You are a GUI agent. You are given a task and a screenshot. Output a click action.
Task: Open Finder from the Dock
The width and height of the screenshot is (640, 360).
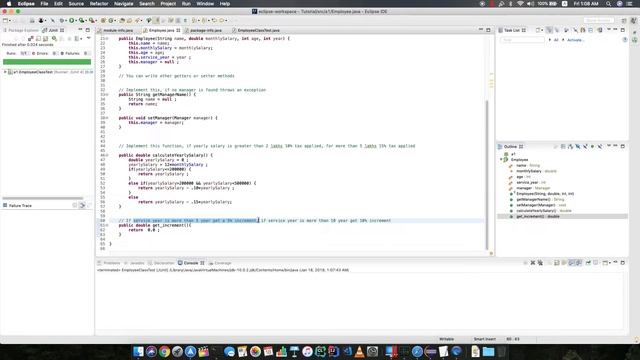coord(138,351)
